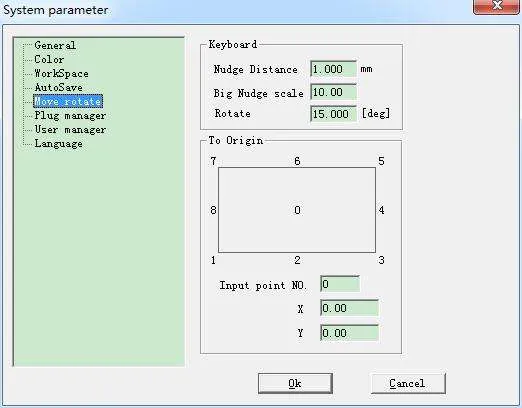
Task: Click the [deg] unit label
Action: coord(376,113)
